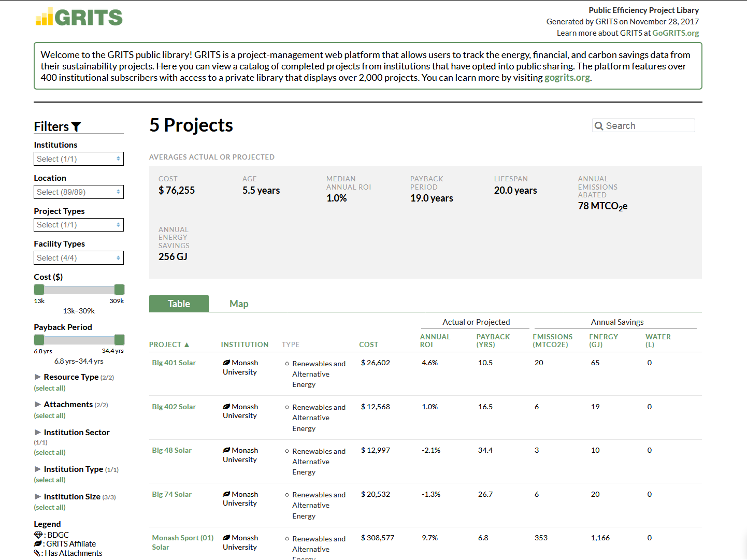
Task: Click the Cost slider maximum handle
Action: click(120, 290)
